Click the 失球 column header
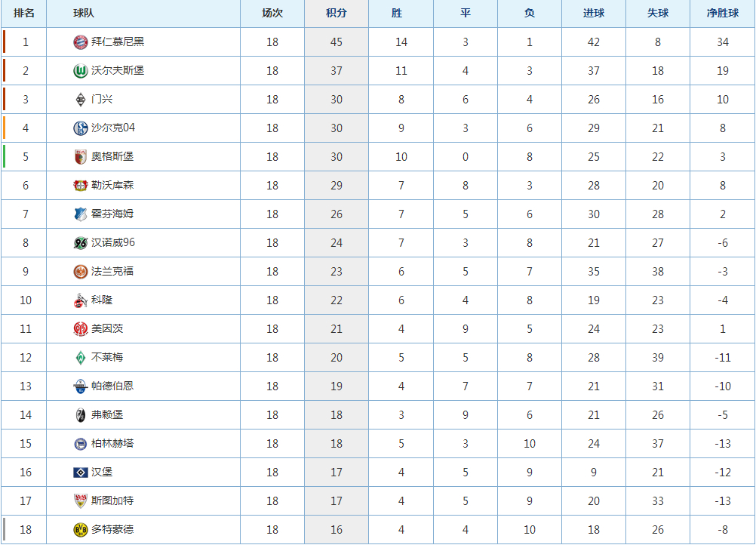Viewport: 756px width, 545px height. 658,14
